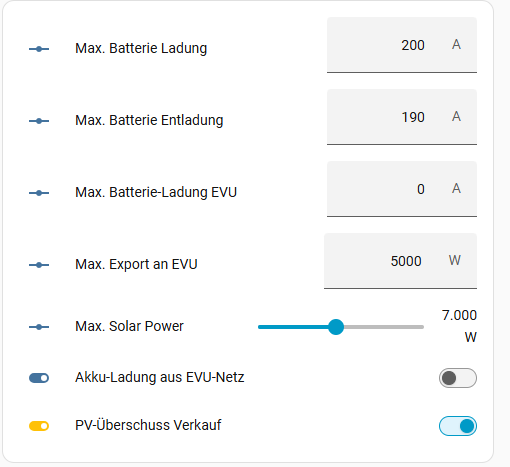Viewport: 510px width, 467px height.
Task: Click the Max. Batterie Ladung input showing 200
Action: coord(402,45)
